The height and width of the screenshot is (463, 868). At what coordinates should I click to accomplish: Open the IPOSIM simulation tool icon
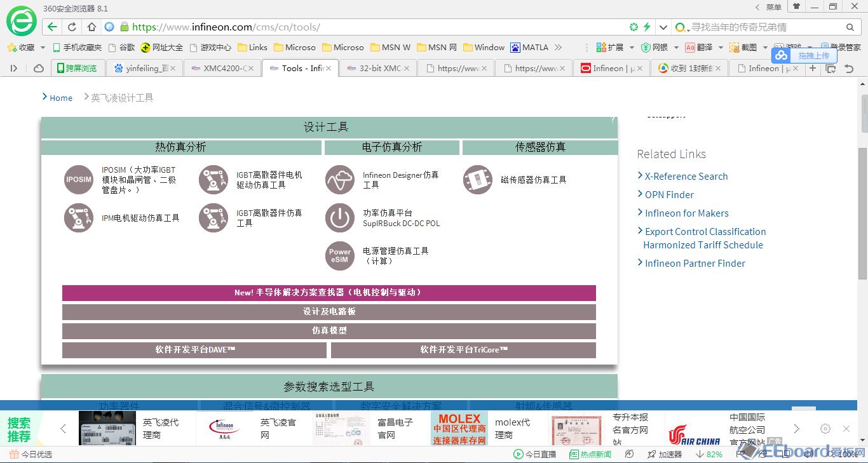pyautogui.click(x=79, y=180)
